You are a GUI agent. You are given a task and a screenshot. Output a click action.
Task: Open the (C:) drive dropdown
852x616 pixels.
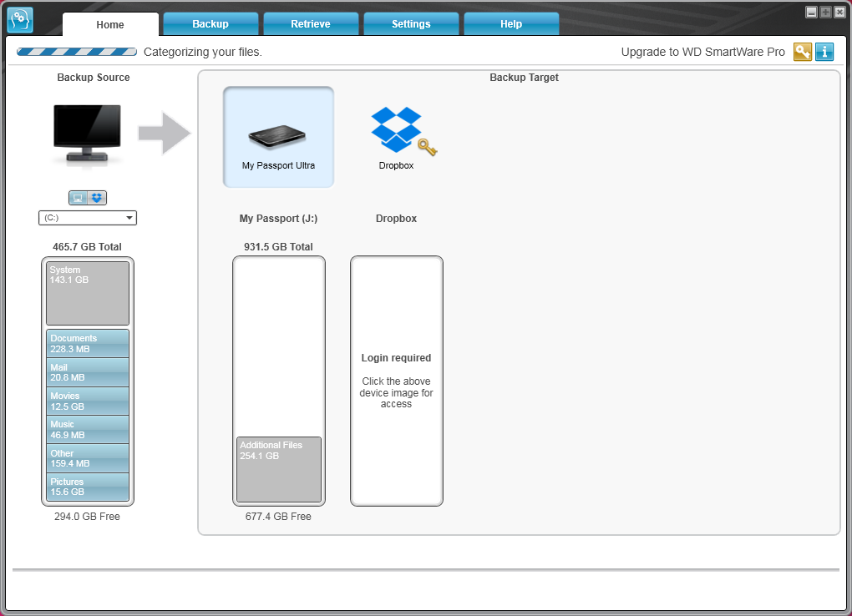pyautogui.click(x=88, y=218)
